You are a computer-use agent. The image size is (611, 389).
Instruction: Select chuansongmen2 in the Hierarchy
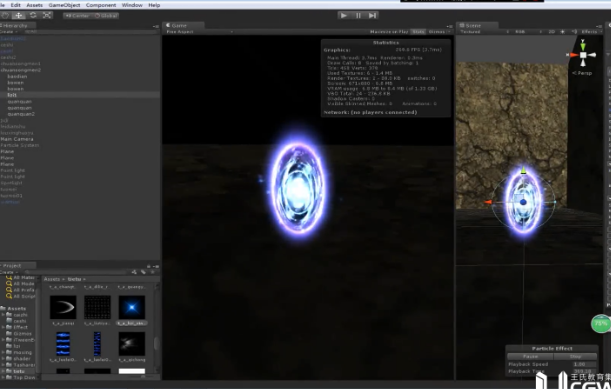tap(21, 70)
